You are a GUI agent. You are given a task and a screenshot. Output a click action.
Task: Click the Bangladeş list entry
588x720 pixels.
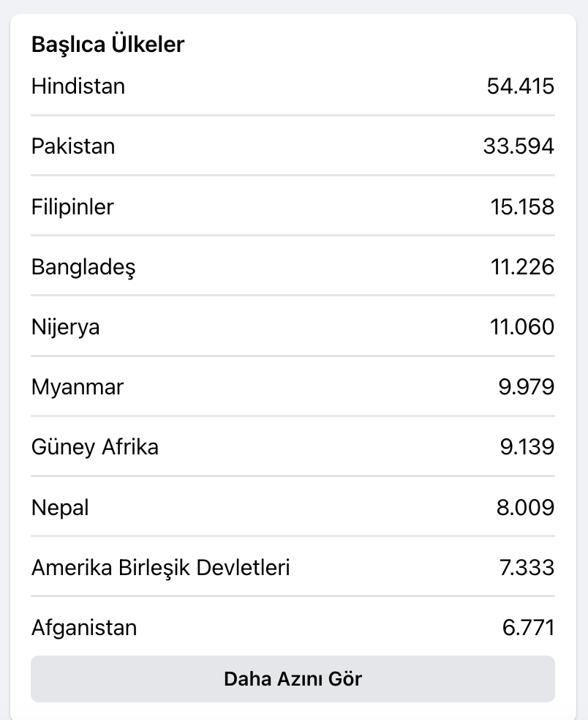pyautogui.click(x=293, y=266)
